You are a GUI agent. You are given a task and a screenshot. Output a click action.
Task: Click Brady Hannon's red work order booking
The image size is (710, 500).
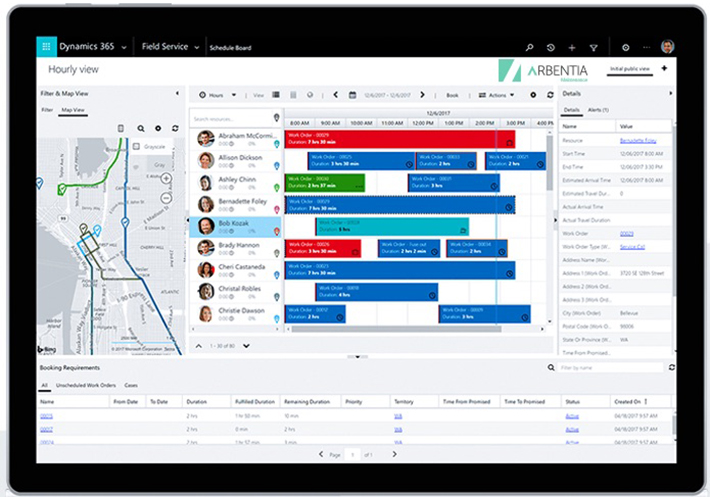[323, 248]
